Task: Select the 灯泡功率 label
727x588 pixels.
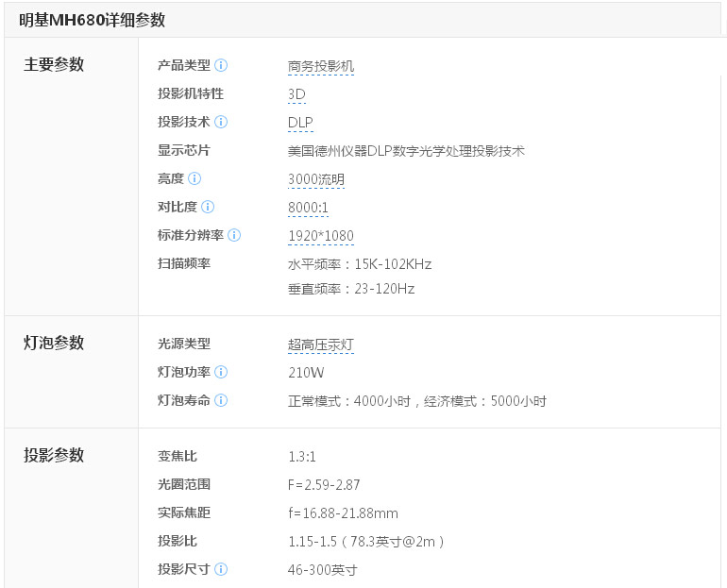Action: tap(184, 372)
